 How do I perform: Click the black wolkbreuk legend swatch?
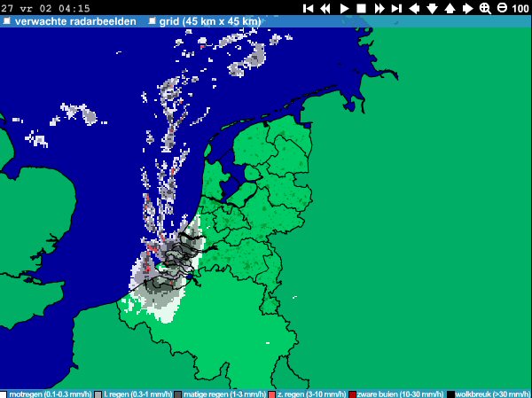[x=450, y=394]
